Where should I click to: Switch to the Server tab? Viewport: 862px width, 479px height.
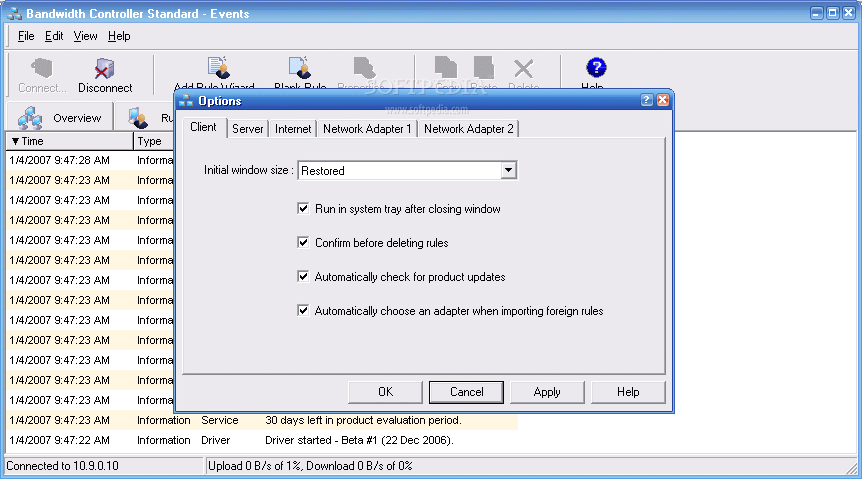pyautogui.click(x=247, y=129)
